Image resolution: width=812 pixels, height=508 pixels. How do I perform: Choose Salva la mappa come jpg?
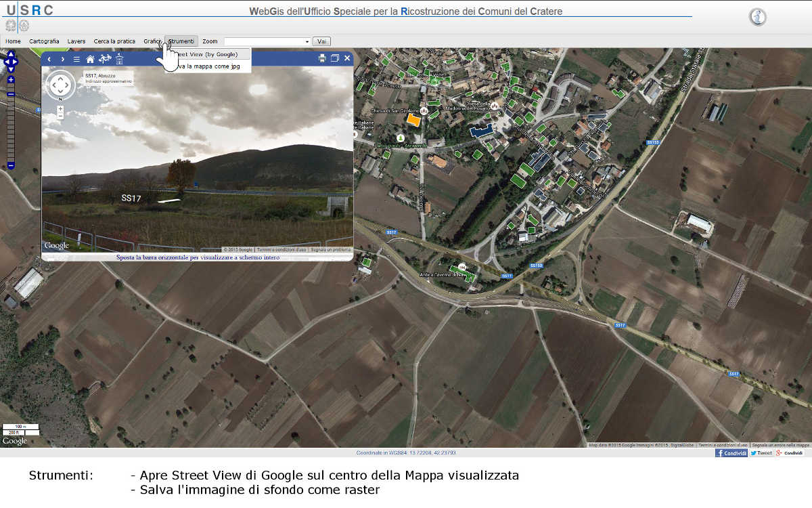coord(208,66)
